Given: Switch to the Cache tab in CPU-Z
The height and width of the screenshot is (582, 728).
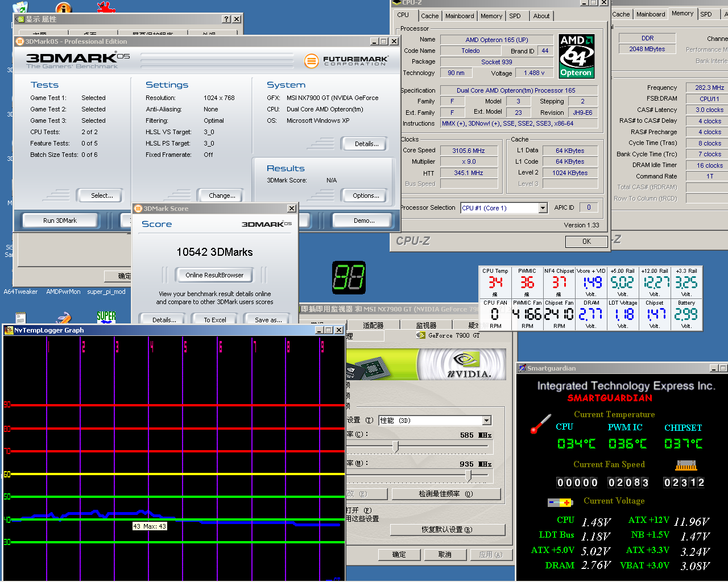Looking at the screenshot, I should point(430,16).
